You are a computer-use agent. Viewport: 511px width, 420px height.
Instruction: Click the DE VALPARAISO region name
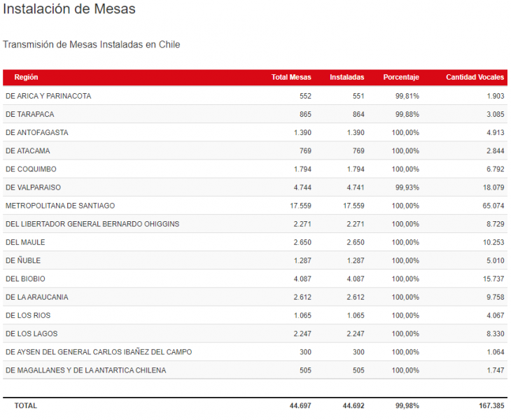coord(33,188)
